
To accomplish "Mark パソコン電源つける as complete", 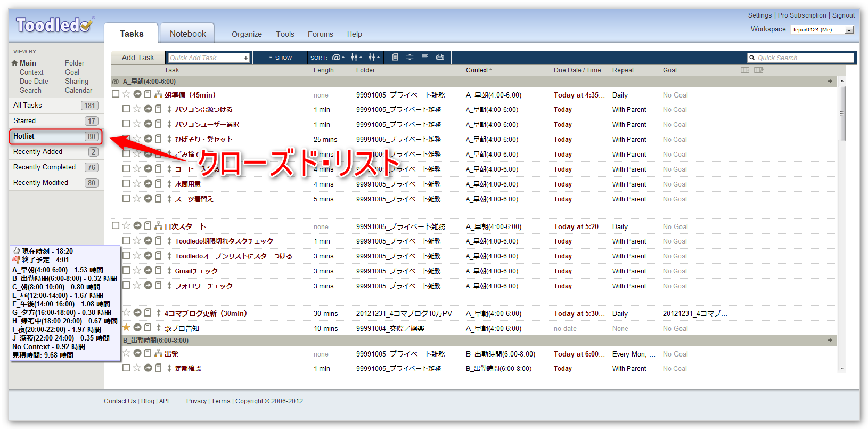I will (126, 109).
